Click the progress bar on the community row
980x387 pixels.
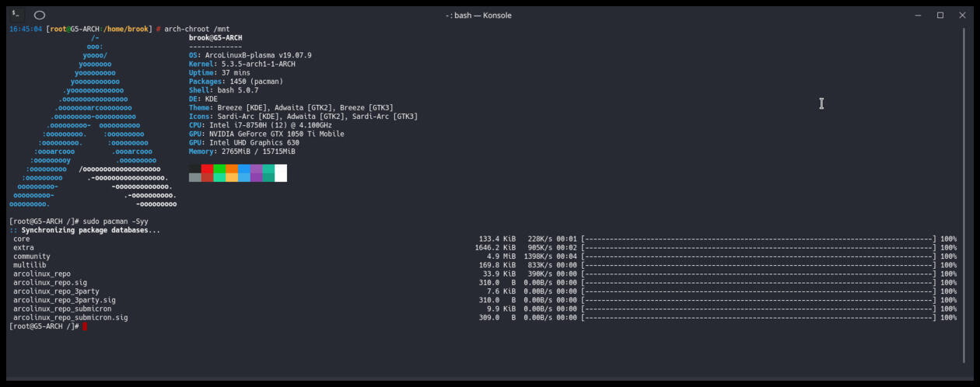click(758, 256)
